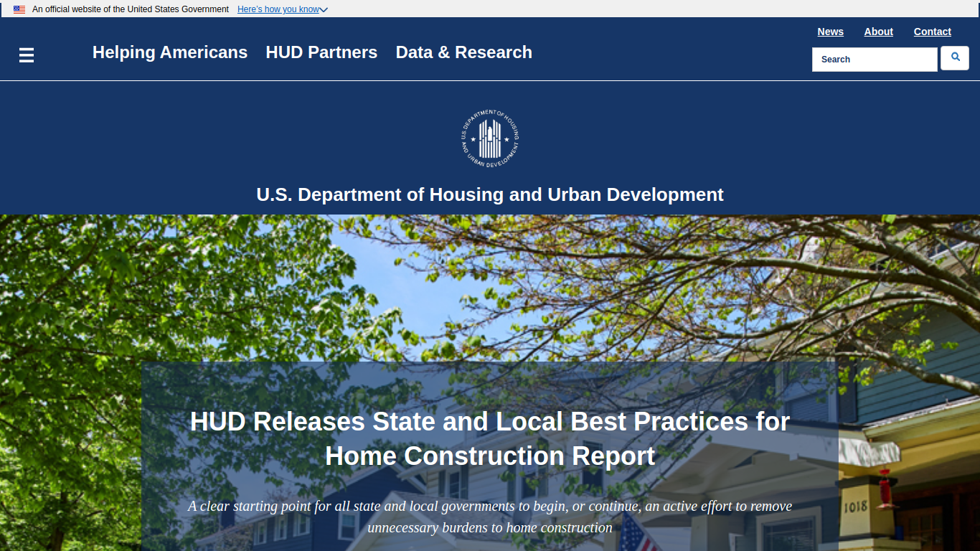
Task: Click the magnifier search button
Action: 955,58
